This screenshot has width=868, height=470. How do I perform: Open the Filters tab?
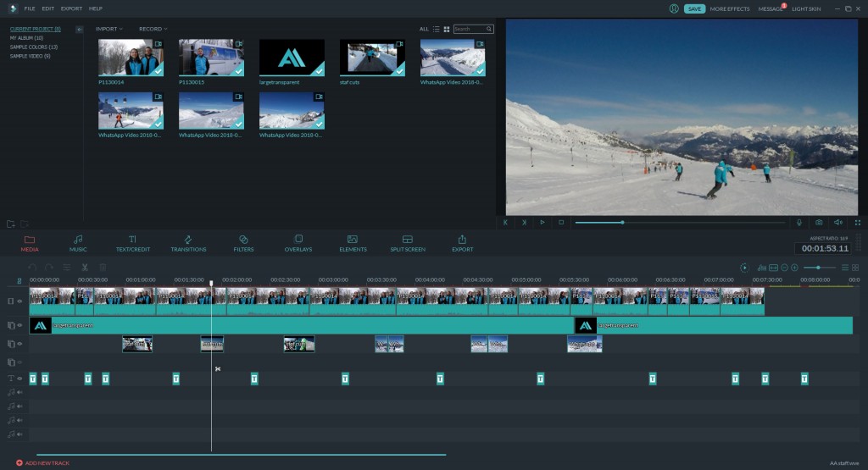[243, 243]
